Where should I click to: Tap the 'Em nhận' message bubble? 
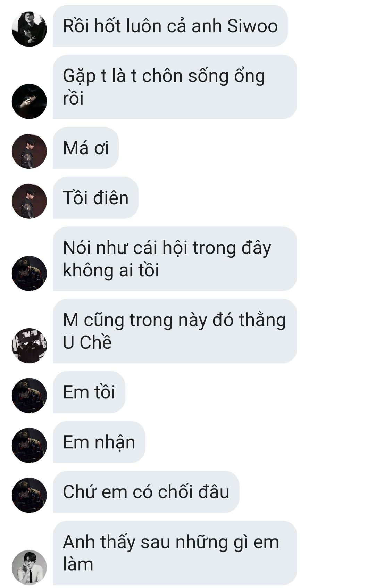99,442
